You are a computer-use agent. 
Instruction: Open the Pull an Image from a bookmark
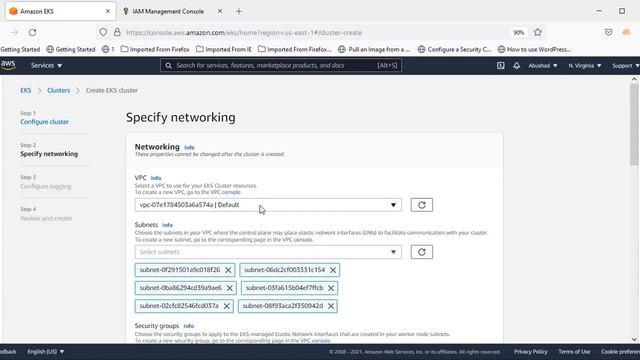point(374,49)
